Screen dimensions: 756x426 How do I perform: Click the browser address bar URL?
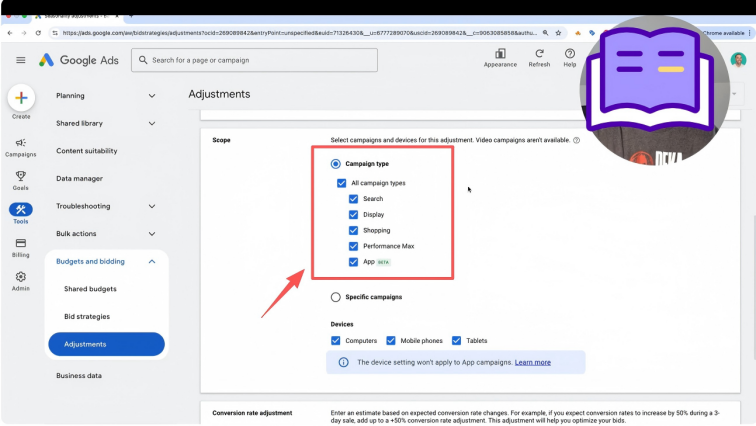(299, 33)
